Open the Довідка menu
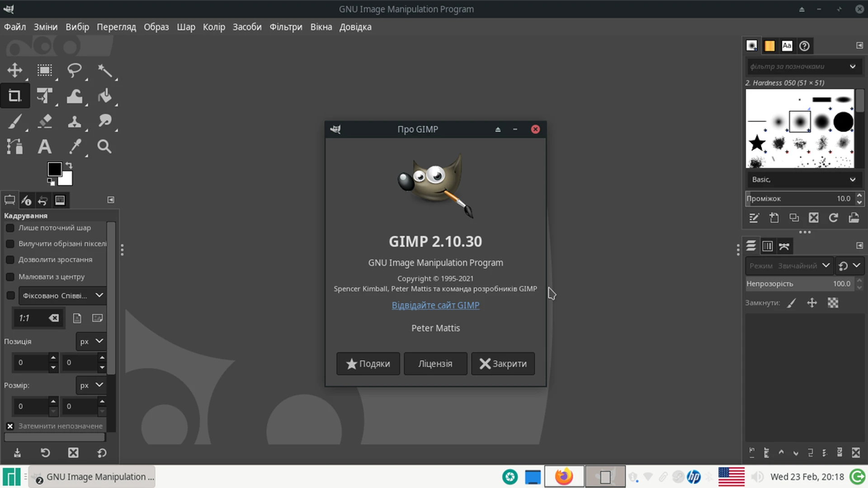Screen dimensions: 868x488 (x=355, y=27)
